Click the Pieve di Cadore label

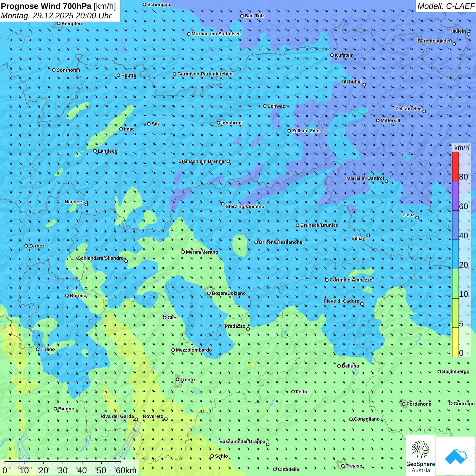tap(341, 301)
